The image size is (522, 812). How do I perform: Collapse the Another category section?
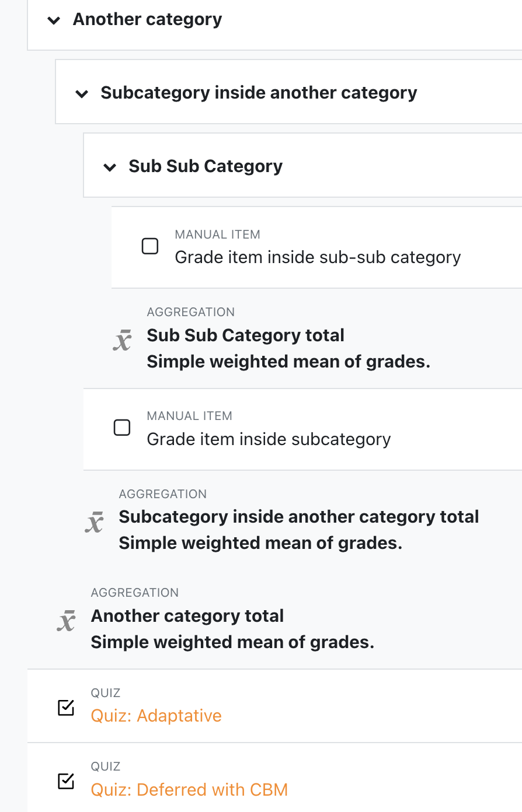[54, 20]
